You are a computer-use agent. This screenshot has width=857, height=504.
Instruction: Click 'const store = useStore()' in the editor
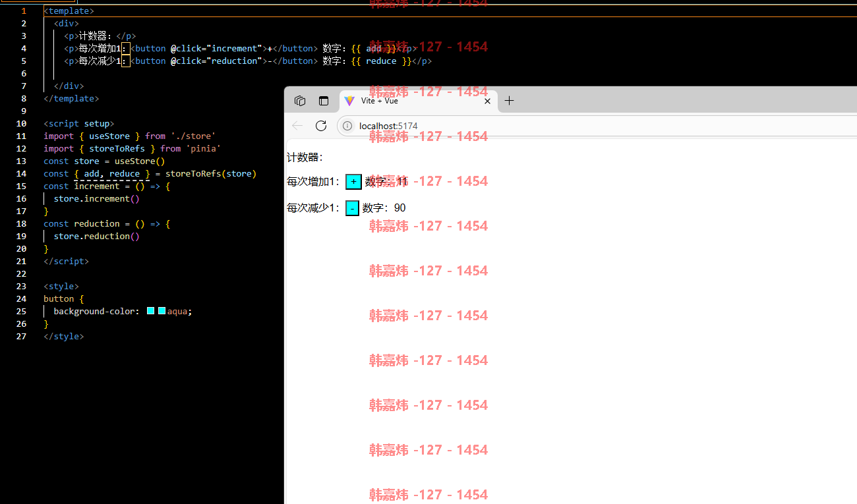pos(104,161)
